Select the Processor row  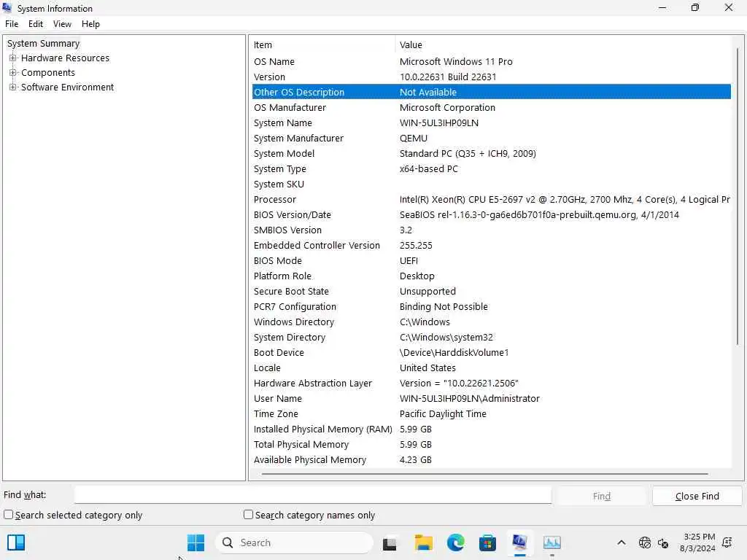point(491,200)
